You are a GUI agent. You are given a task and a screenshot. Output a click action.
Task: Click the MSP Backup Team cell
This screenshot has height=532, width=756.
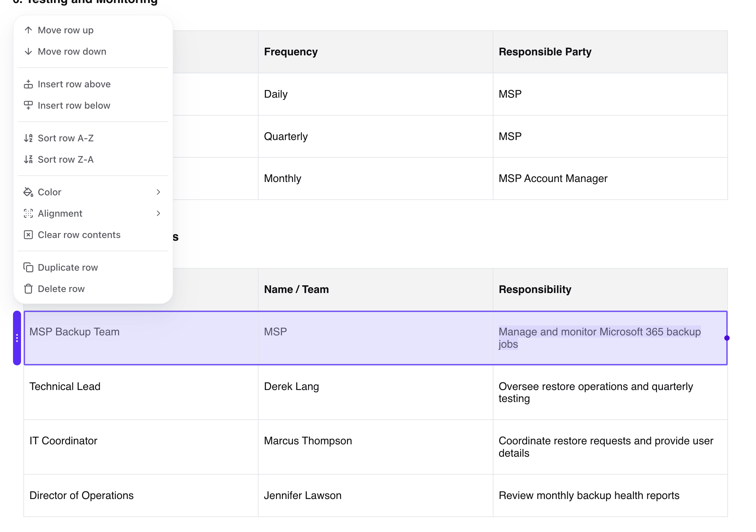[141, 338]
